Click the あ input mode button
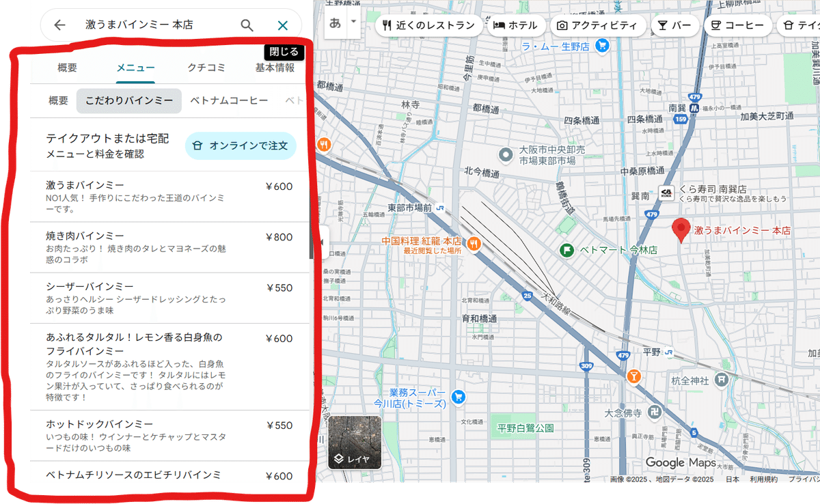 point(336,23)
